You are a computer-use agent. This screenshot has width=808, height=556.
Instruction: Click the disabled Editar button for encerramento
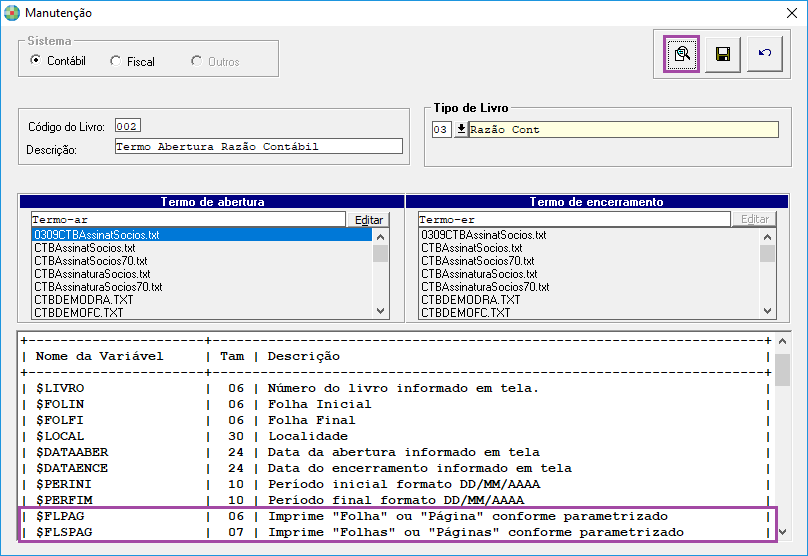[x=754, y=219]
